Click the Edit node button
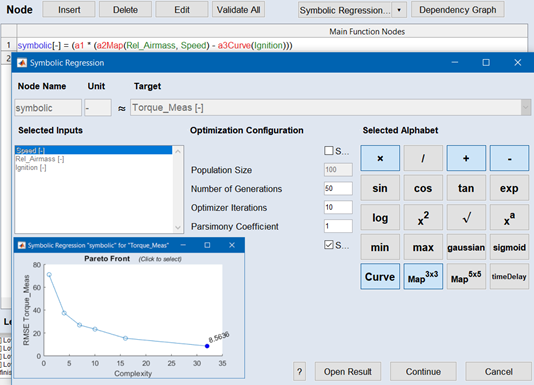534x385 pixels. coord(182,10)
